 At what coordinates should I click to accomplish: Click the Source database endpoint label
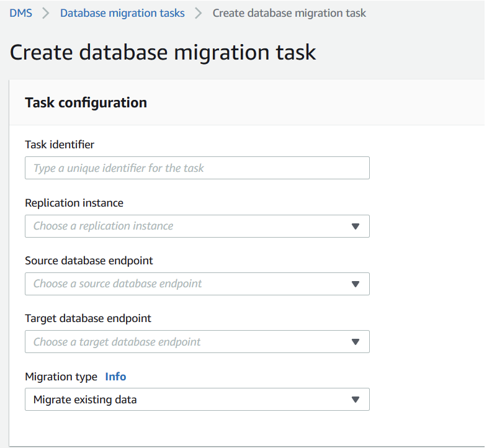coord(89,261)
